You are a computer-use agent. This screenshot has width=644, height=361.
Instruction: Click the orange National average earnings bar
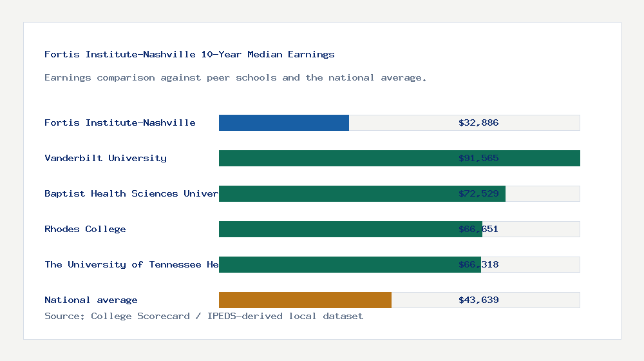point(305,300)
